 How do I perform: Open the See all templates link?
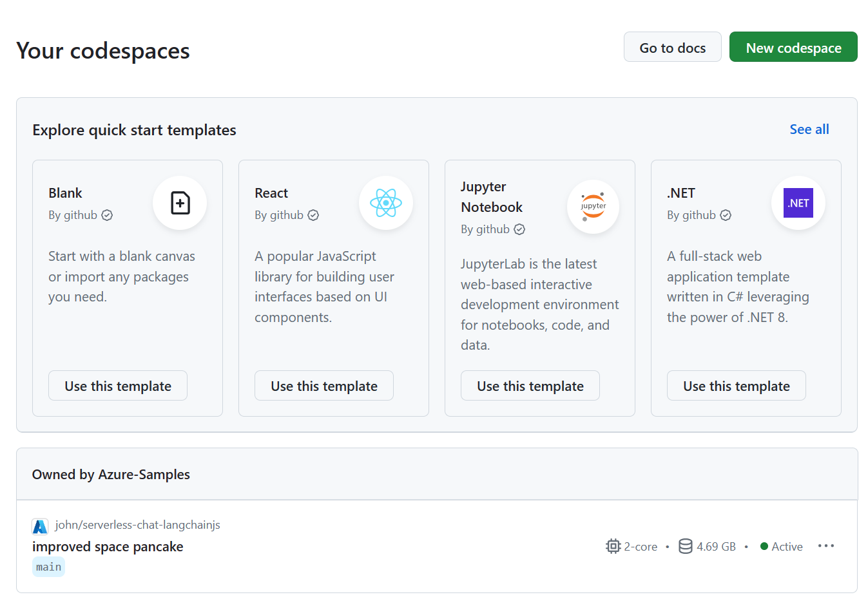point(809,129)
